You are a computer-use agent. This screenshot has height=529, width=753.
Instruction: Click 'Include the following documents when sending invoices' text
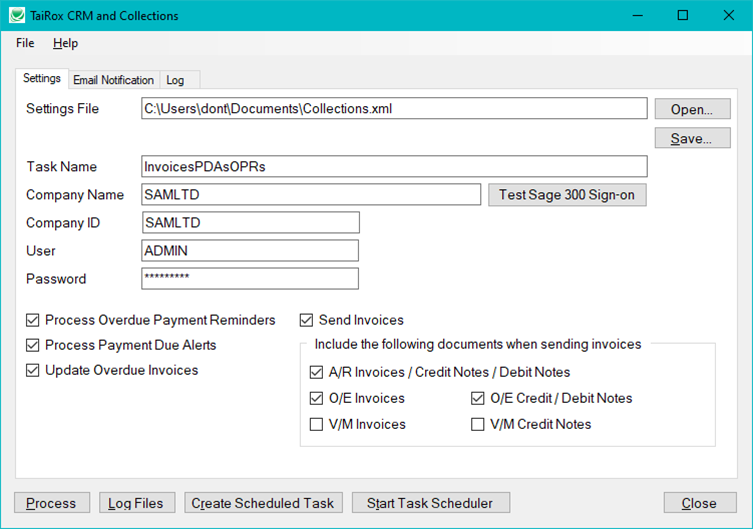click(x=478, y=344)
